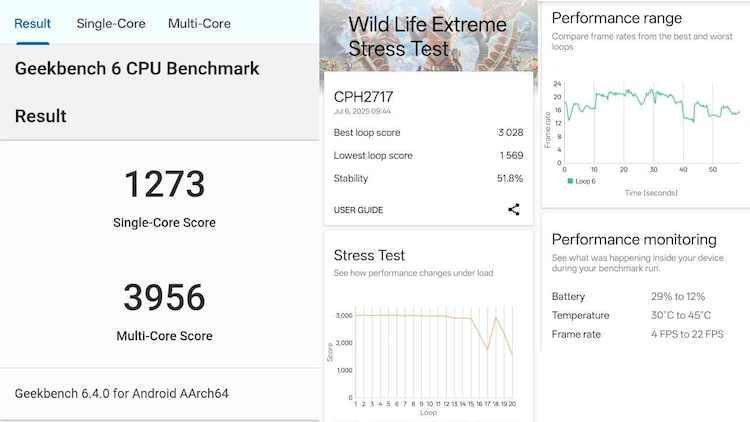This screenshot has width=750, height=422.
Task: Click the Geekbench 6.4.0 version text
Action: pyautogui.click(x=121, y=394)
